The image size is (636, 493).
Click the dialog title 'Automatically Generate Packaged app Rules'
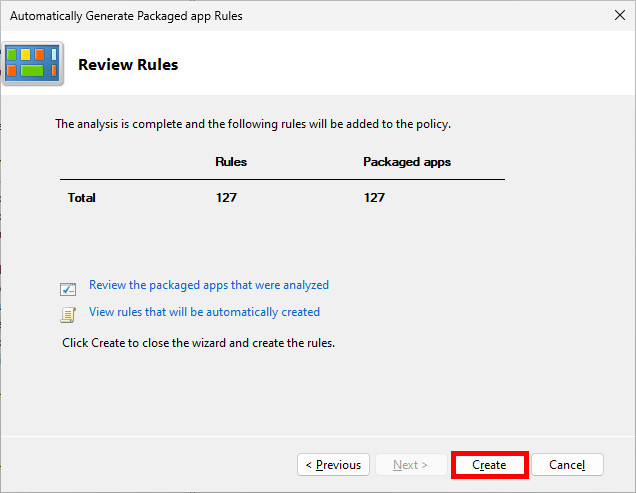126,16
